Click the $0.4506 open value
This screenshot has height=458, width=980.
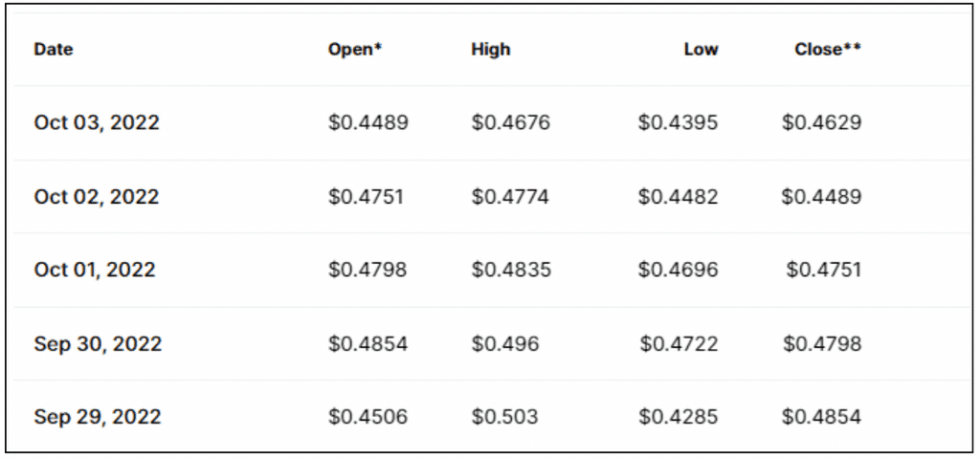pyautogui.click(x=368, y=417)
